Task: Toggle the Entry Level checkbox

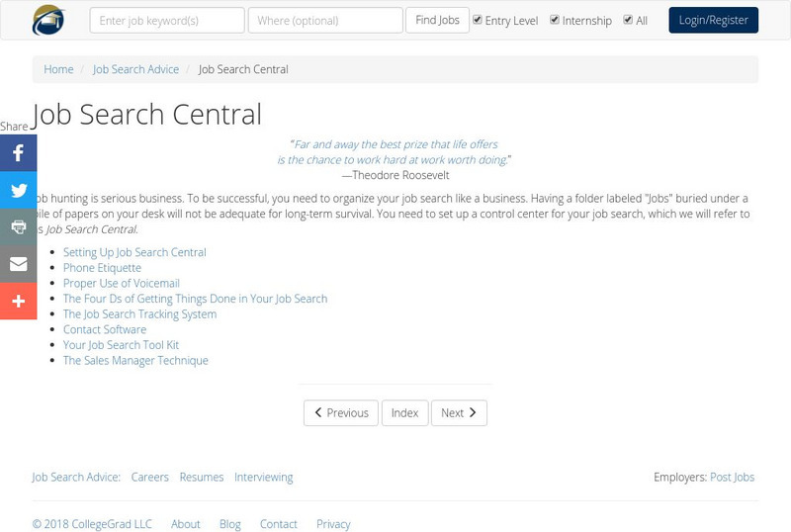Action: point(478,20)
